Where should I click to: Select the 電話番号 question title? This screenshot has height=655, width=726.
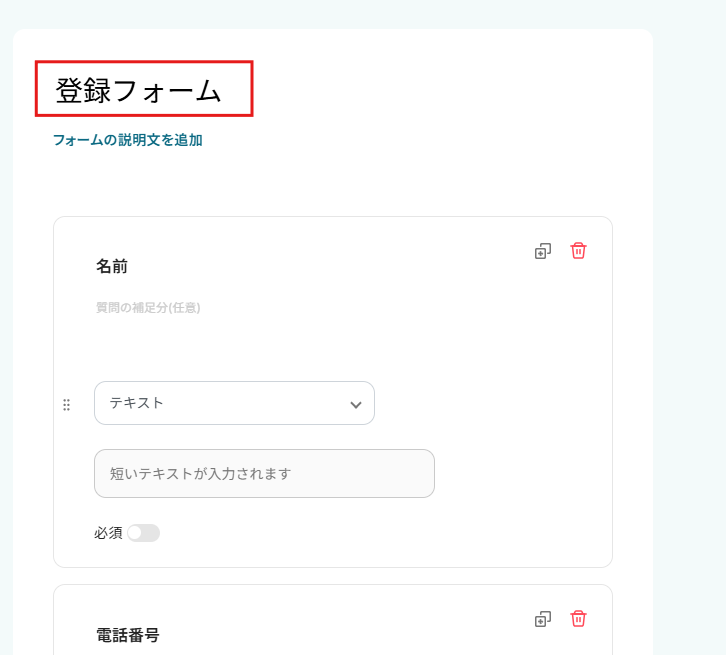point(127,635)
